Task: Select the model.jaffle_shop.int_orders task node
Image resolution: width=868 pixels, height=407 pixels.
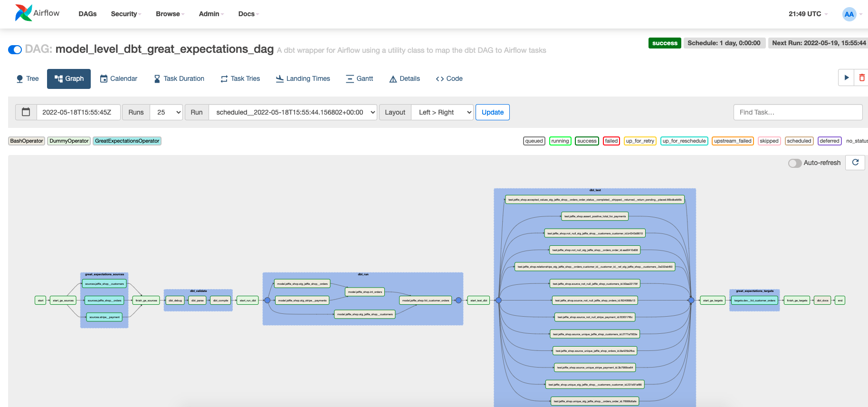Action: click(365, 292)
